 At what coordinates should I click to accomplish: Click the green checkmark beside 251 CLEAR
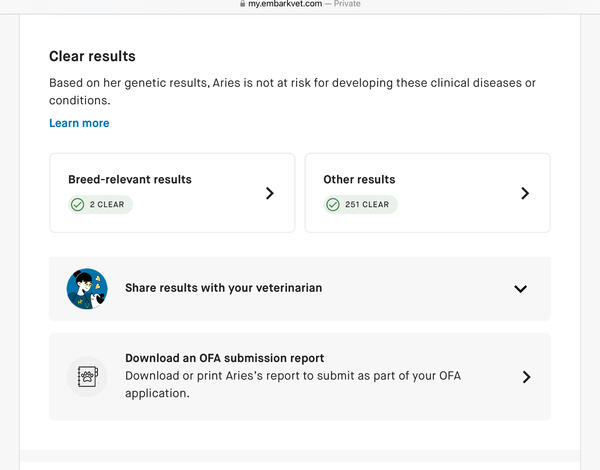[x=333, y=205]
